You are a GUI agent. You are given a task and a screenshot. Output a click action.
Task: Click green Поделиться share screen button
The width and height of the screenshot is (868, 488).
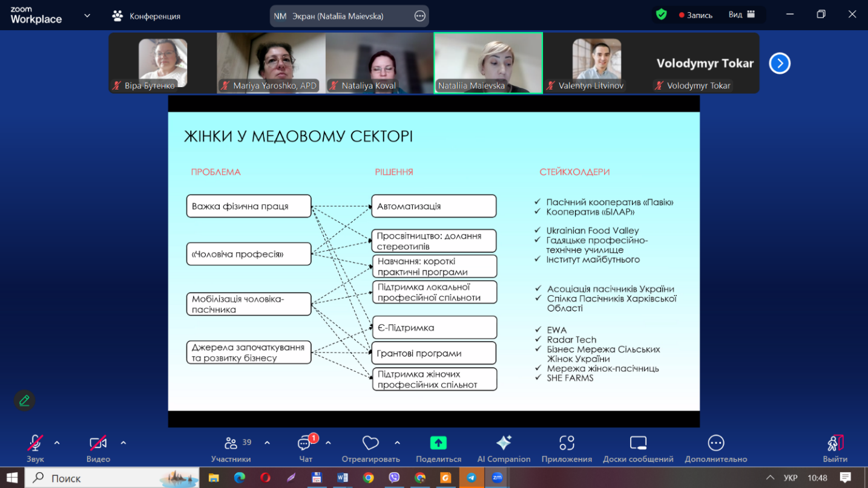[438, 448]
